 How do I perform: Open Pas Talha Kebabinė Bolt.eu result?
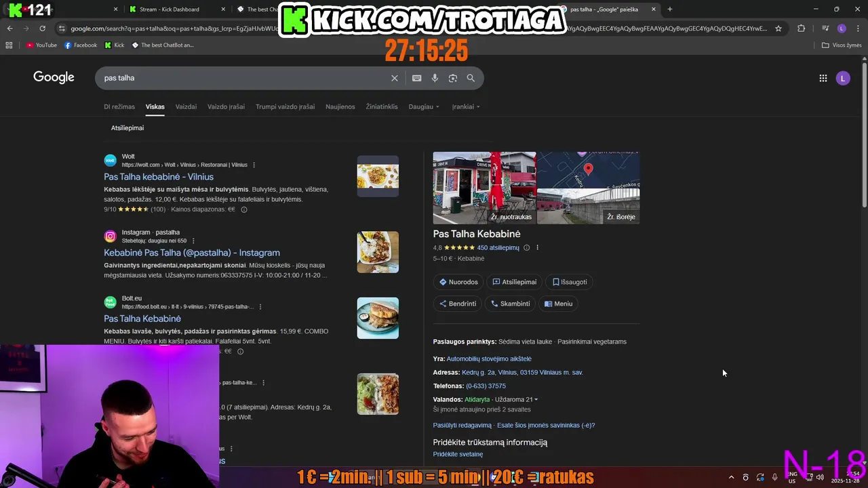click(142, 319)
